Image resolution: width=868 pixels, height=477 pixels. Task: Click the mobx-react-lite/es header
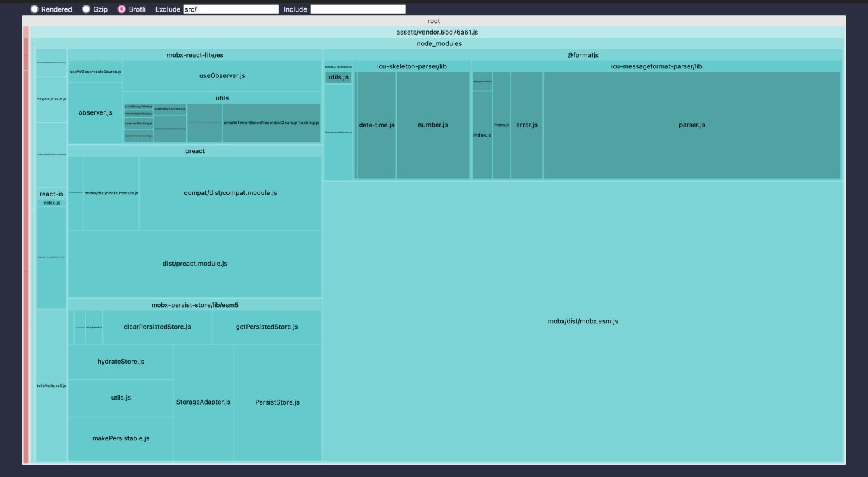pos(195,55)
